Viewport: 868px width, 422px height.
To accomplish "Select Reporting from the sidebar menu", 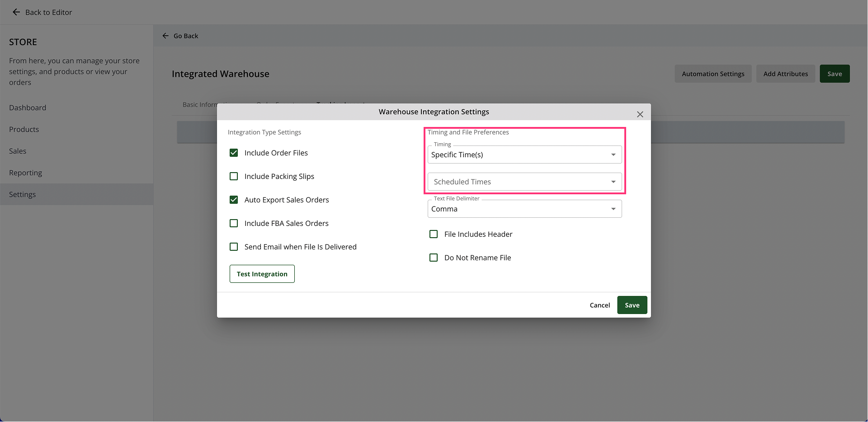I will [25, 173].
